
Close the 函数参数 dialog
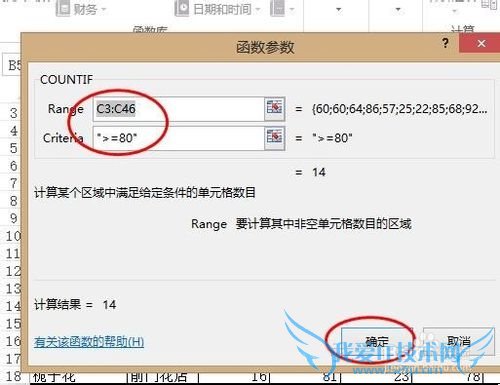tap(481, 43)
